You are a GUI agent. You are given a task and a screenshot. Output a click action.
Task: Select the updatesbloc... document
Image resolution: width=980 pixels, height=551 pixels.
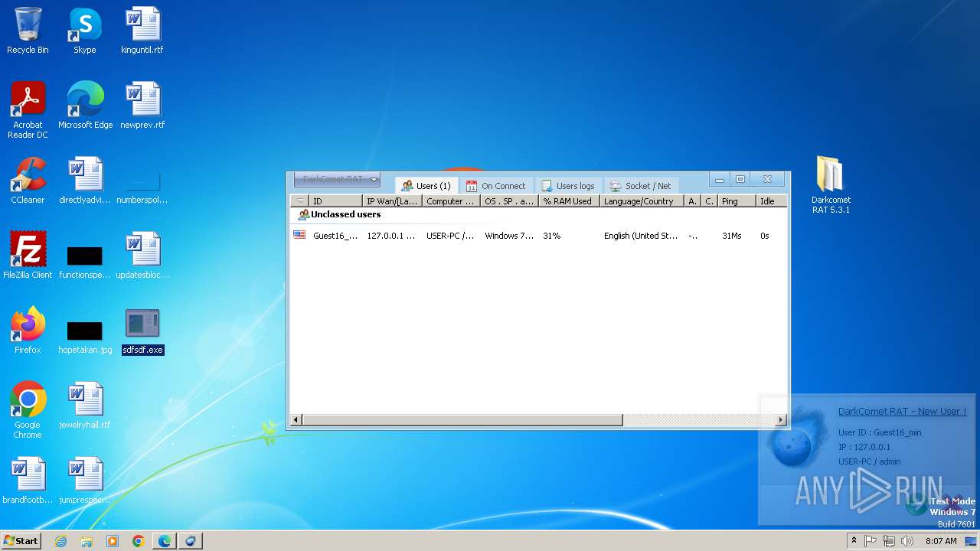click(x=142, y=256)
